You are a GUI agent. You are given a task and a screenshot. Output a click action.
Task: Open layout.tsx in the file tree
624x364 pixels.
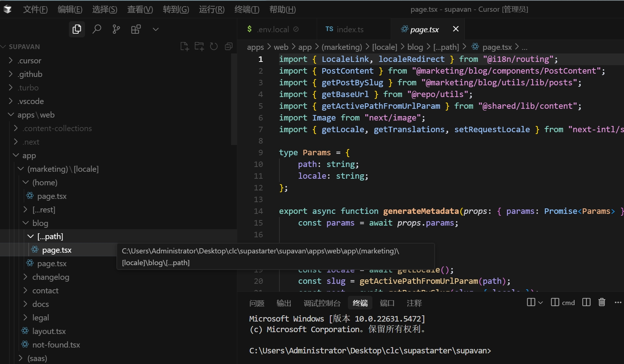(x=49, y=331)
